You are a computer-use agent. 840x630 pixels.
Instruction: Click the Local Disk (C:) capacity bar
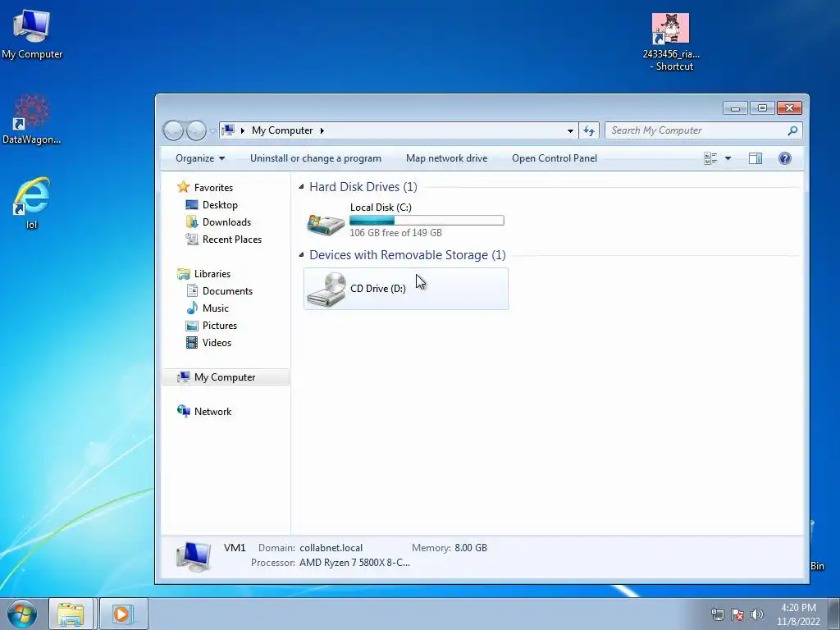[x=427, y=220]
